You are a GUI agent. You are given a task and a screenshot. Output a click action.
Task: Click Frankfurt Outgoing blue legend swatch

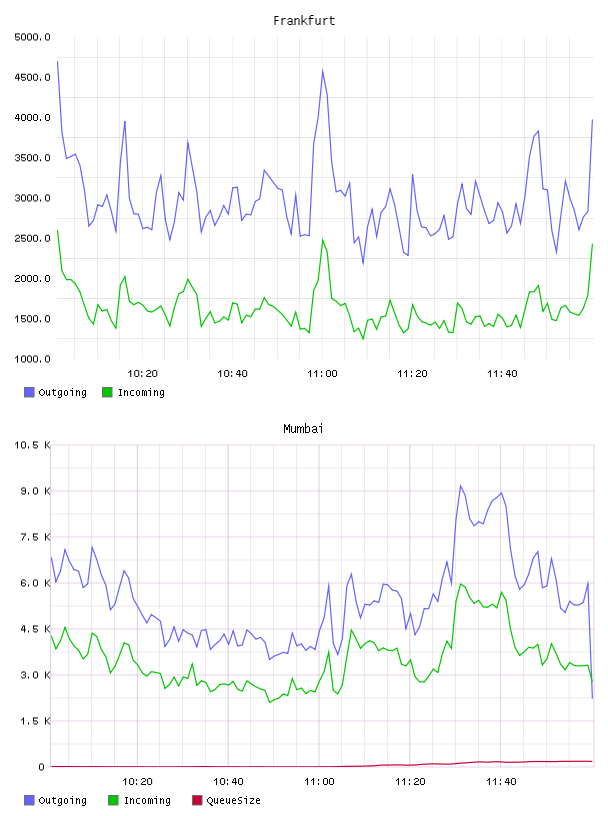pos(29,392)
